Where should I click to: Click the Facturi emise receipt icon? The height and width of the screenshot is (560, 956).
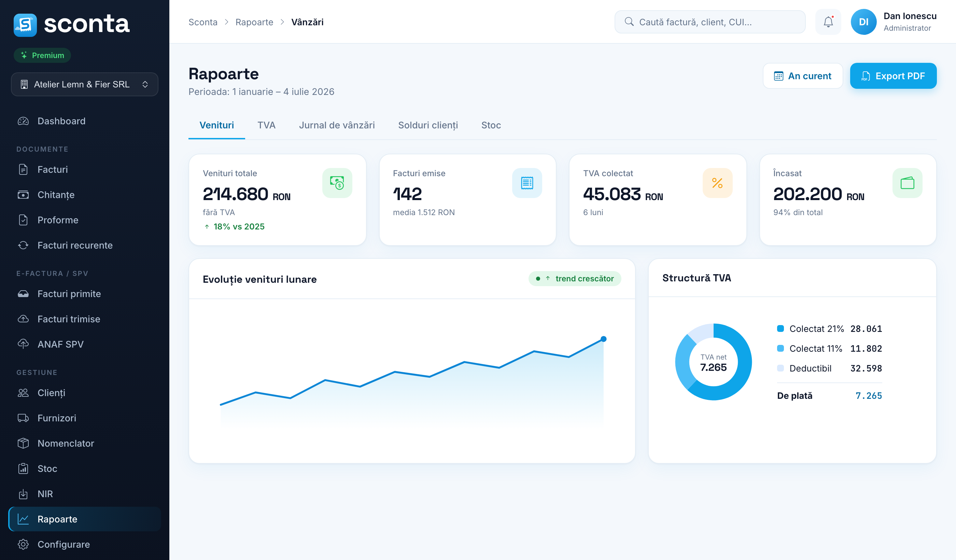point(527,183)
